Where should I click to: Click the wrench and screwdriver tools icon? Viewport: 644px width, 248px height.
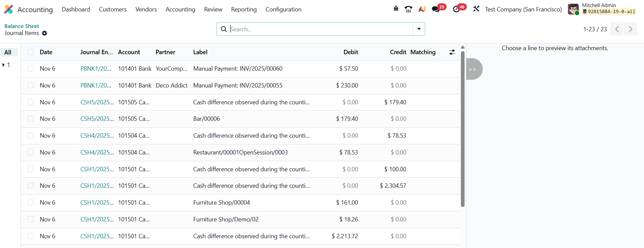tap(476, 9)
